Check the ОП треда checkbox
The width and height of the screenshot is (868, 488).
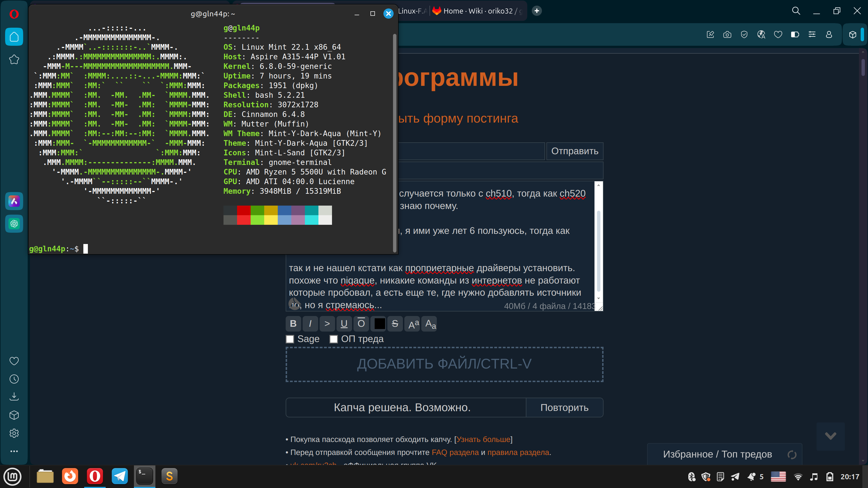334,339
